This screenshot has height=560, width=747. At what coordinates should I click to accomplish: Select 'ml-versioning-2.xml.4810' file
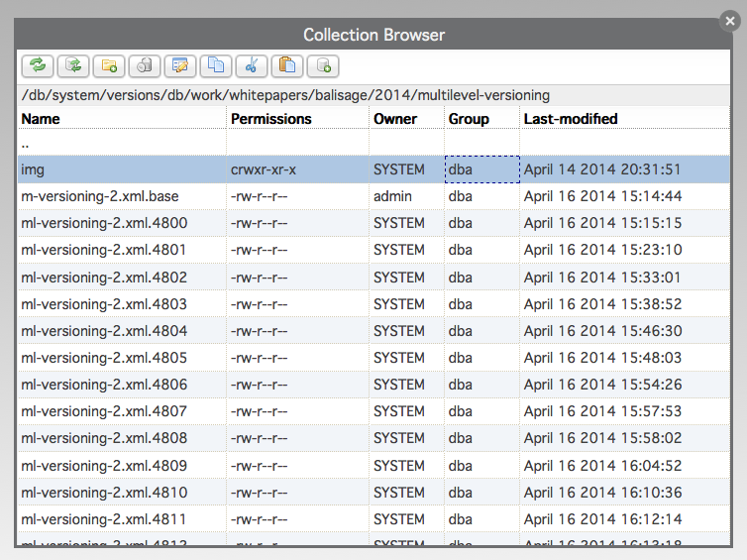373,493
